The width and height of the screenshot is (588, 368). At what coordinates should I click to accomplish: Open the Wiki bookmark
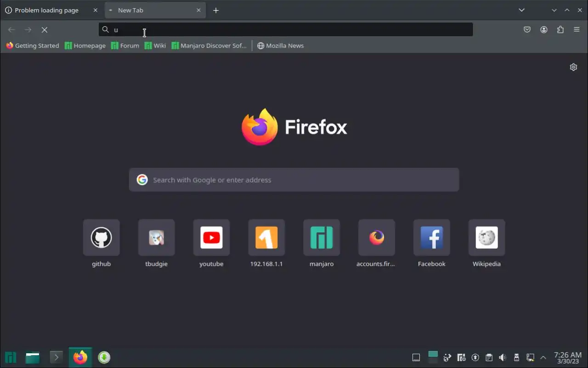coord(155,46)
